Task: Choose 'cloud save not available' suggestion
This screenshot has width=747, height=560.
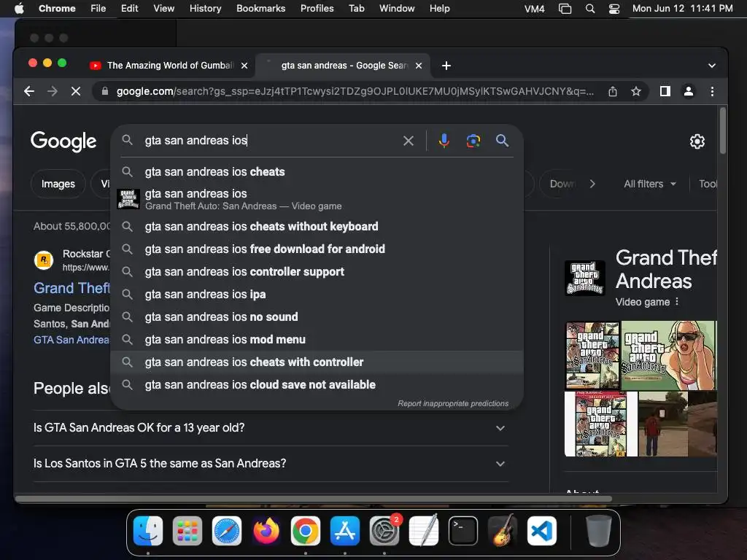Action: (x=317, y=385)
